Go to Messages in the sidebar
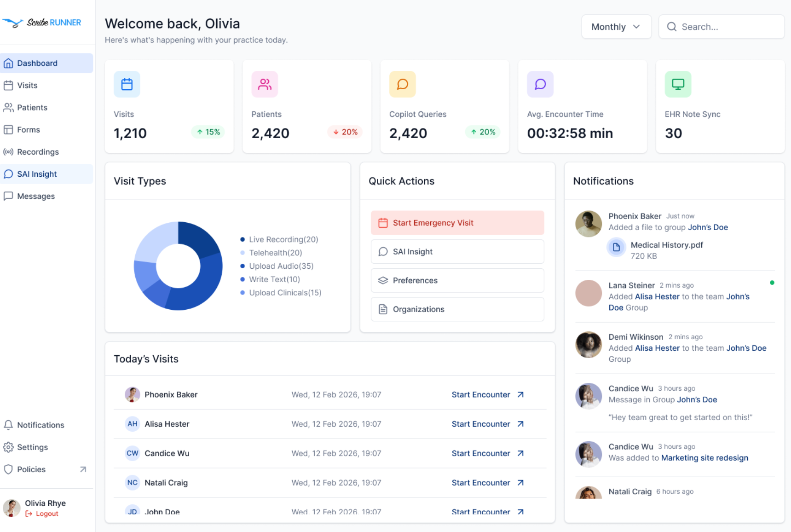 tap(36, 196)
